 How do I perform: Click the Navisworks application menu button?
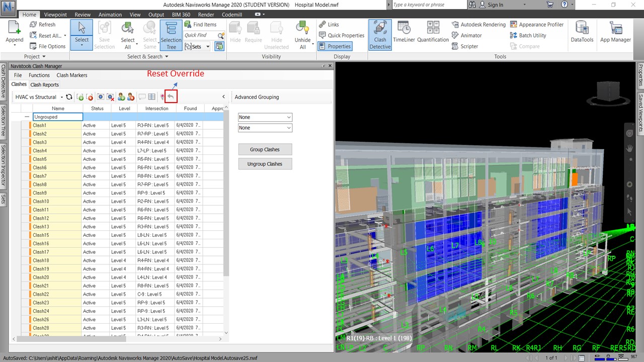point(9,7)
